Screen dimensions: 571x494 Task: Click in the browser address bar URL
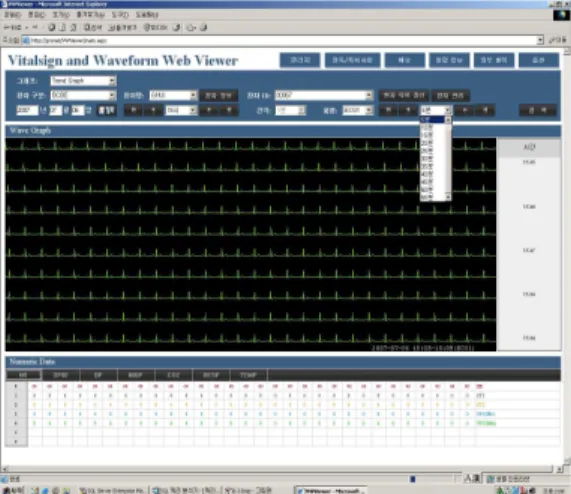click(x=280, y=40)
